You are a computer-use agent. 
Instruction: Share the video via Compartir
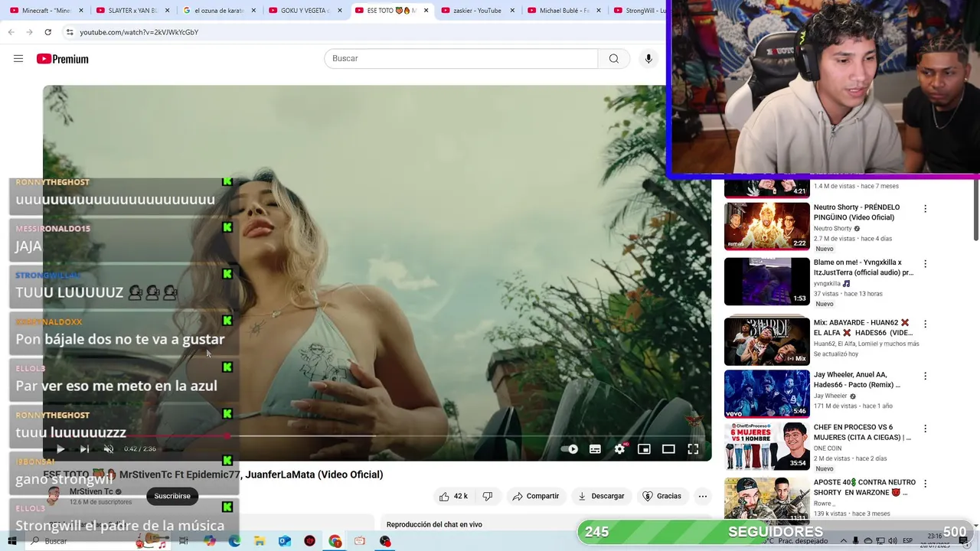coord(536,496)
